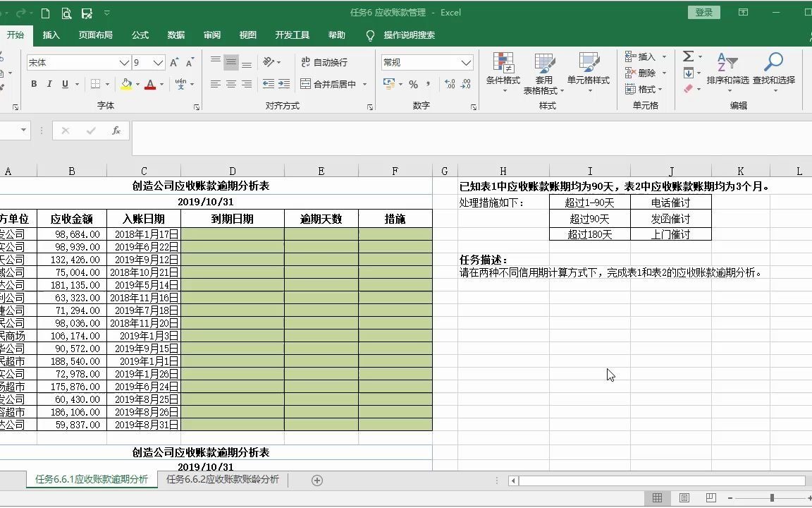Screen dimensions: 812x508
Task: Toggle middle vertical alignment
Action: pyautogui.click(x=231, y=63)
